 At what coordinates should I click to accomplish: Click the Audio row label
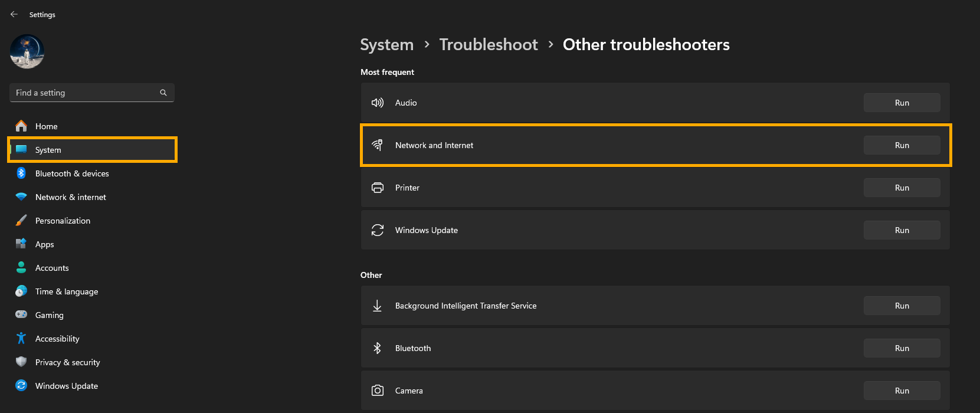pos(406,103)
